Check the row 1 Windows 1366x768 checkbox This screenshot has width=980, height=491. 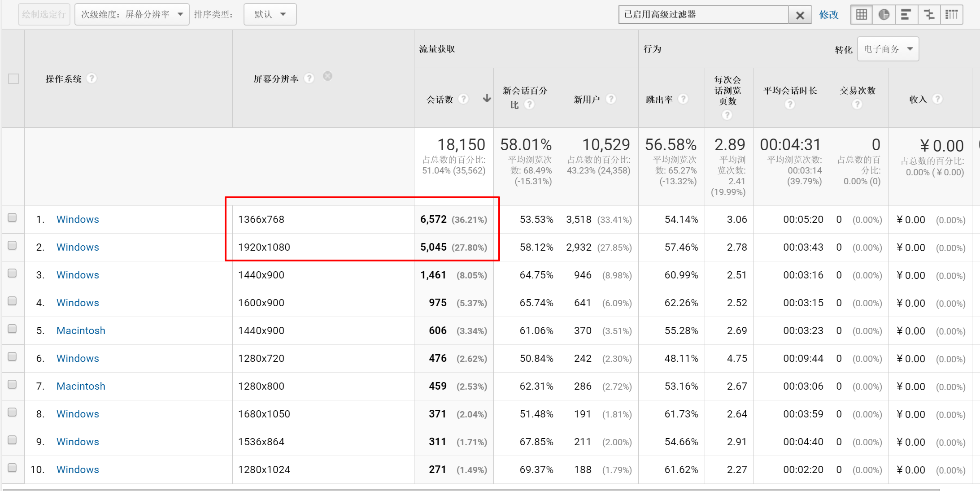13,218
